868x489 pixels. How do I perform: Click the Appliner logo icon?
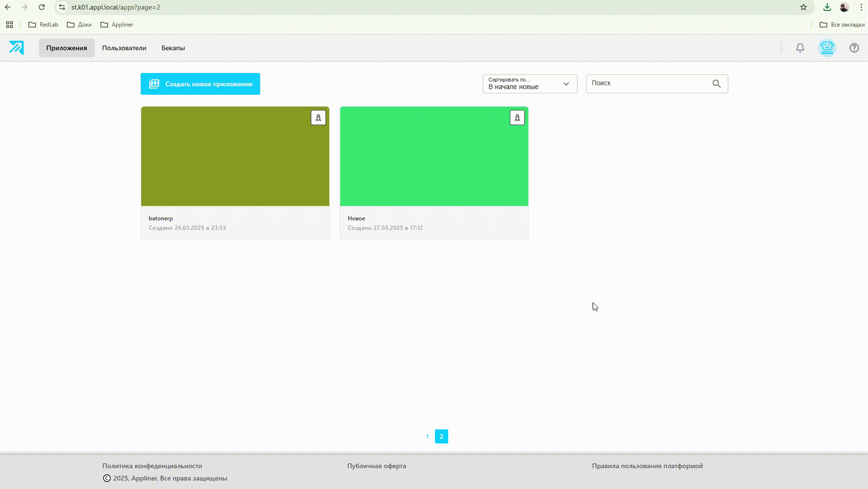coord(16,48)
